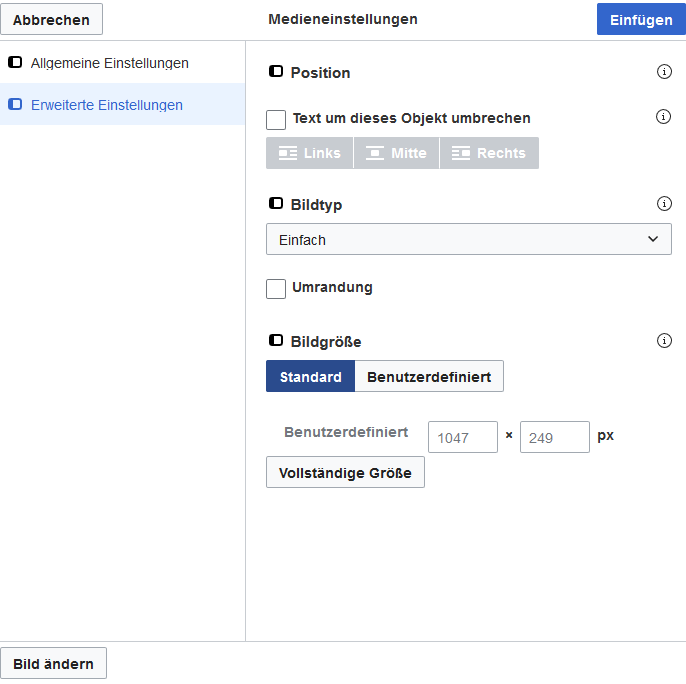Screen dimensions: 686x684
Task: Open the help info icon for Bildtyp
Action: click(x=663, y=204)
